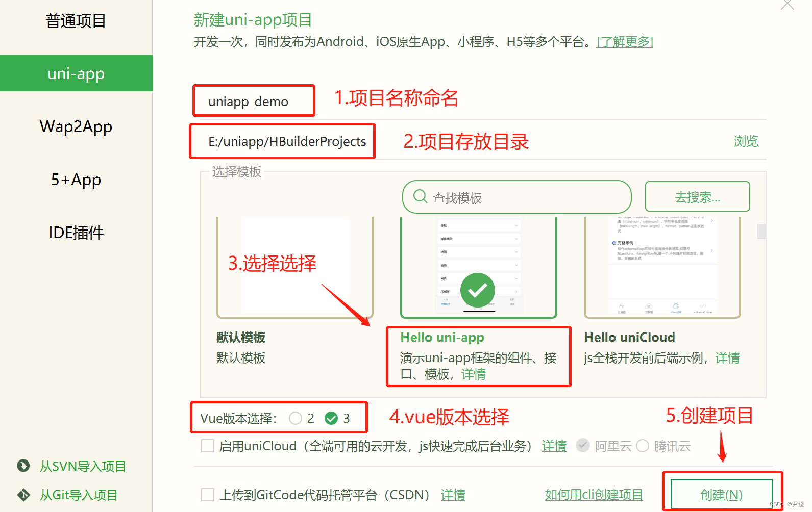Open 详情 link for Hello uniCloud

727,358
